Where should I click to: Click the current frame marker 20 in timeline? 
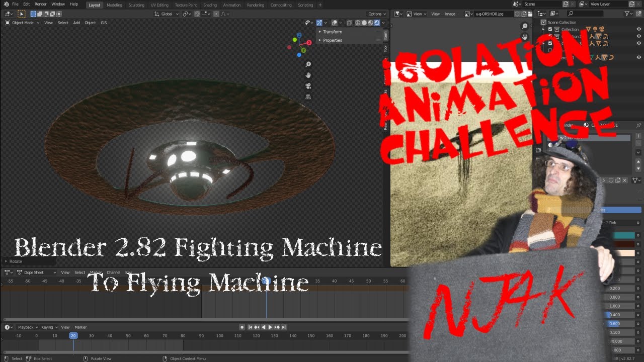coord(73,335)
